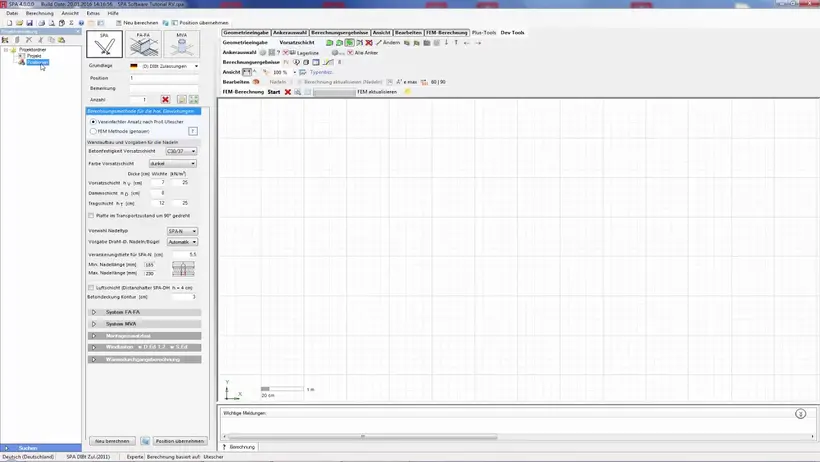The width and height of the screenshot is (820, 462).
Task: Open Betonfestigkeit Vorsatzschicht C30/37 dropdown
Action: click(181, 151)
